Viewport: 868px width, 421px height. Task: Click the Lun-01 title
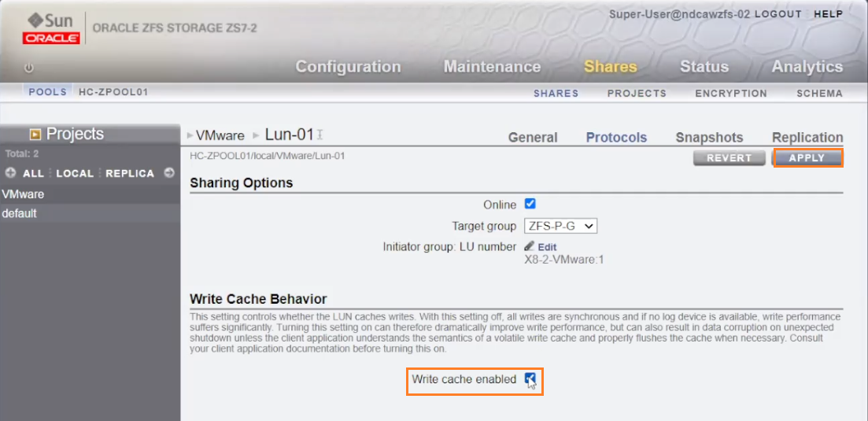[x=290, y=135]
